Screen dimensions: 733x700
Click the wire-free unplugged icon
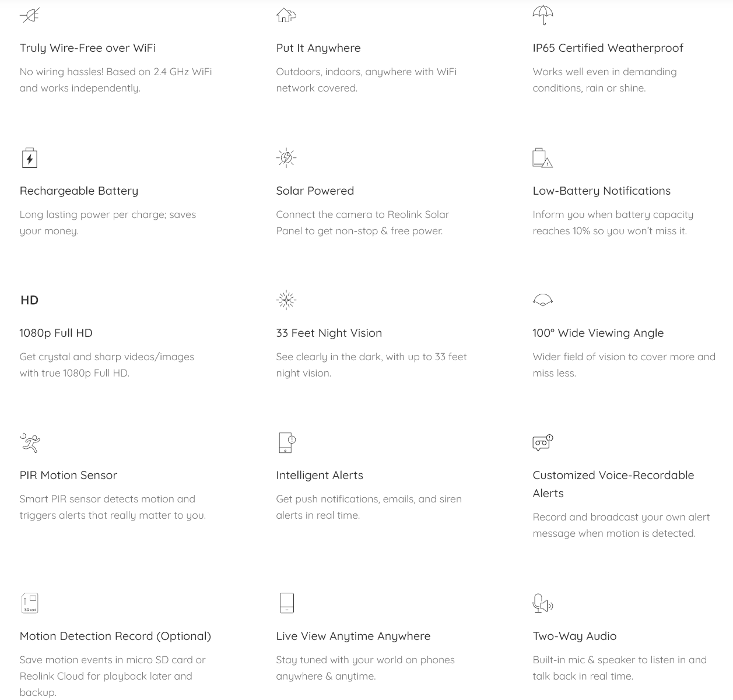(x=30, y=15)
